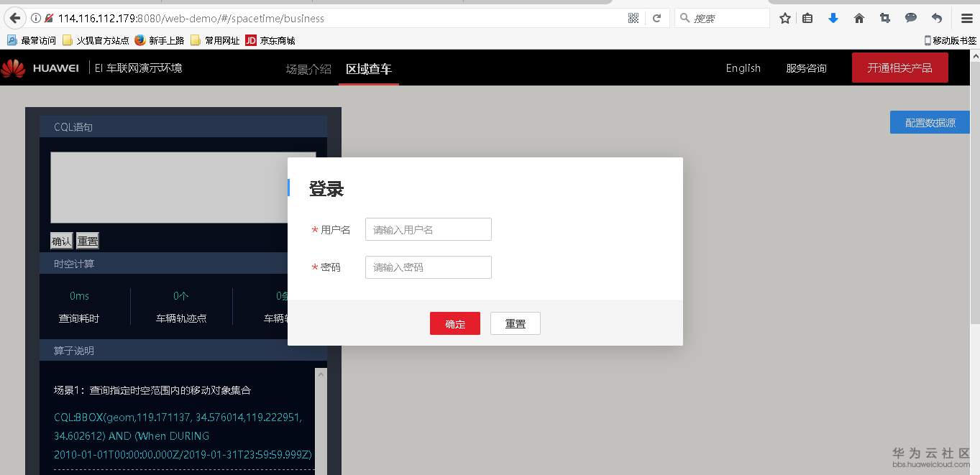The width and height of the screenshot is (980, 475).
Task: Click the username input field
Action: 428,229
